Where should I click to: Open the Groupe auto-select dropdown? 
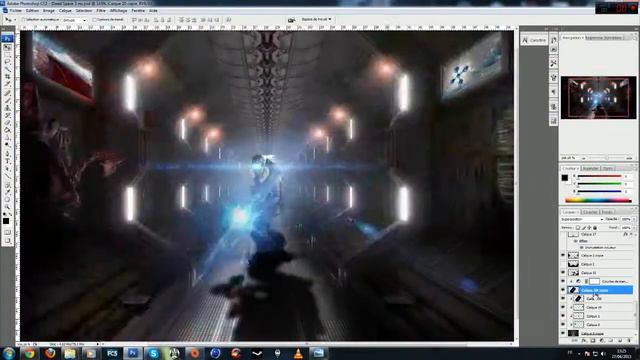coord(74,20)
